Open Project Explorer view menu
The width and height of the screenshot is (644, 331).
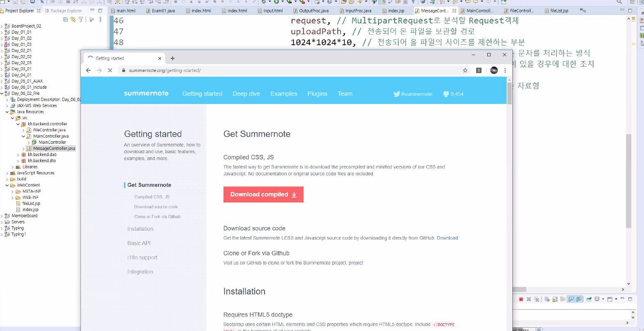(100, 19)
